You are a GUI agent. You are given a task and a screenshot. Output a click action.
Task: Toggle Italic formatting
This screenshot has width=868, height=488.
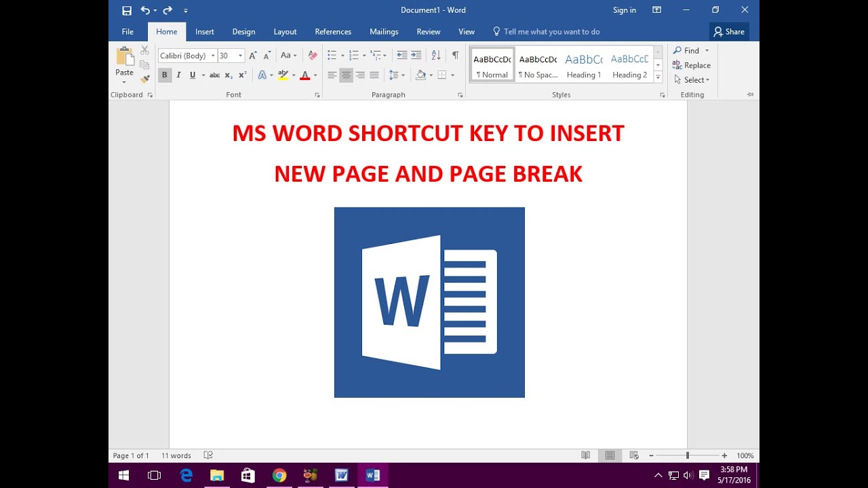tap(178, 75)
